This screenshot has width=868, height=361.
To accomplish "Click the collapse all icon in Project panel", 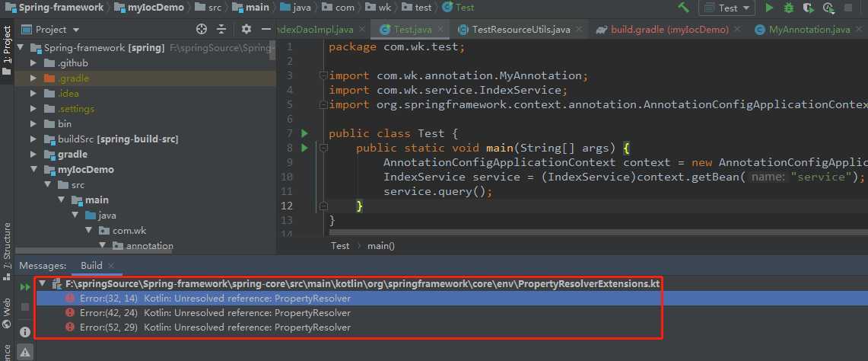I will (221, 30).
